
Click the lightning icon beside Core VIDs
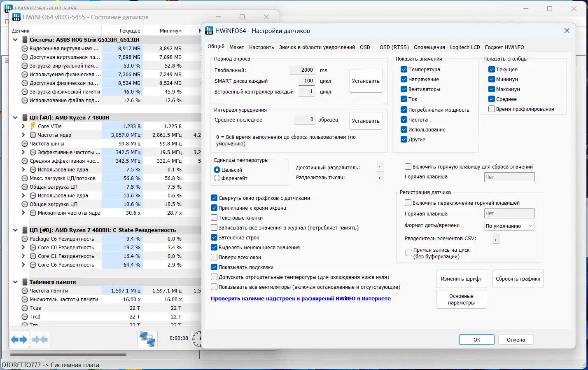click(x=33, y=126)
